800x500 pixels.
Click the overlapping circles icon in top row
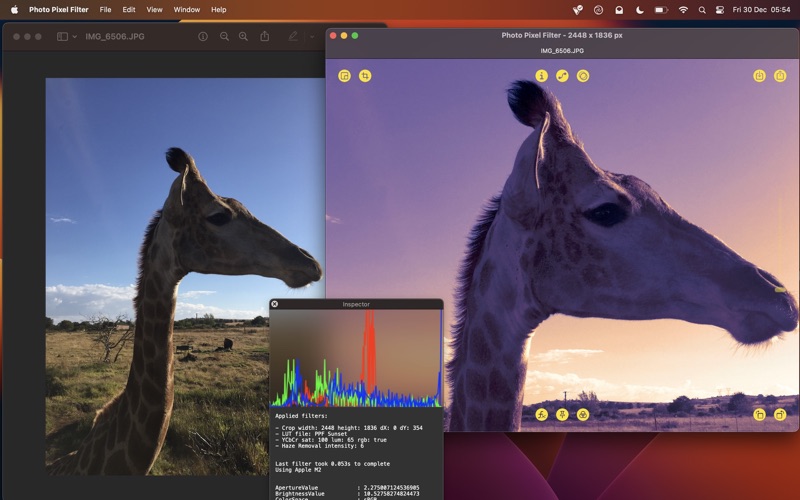pyautogui.click(x=583, y=76)
